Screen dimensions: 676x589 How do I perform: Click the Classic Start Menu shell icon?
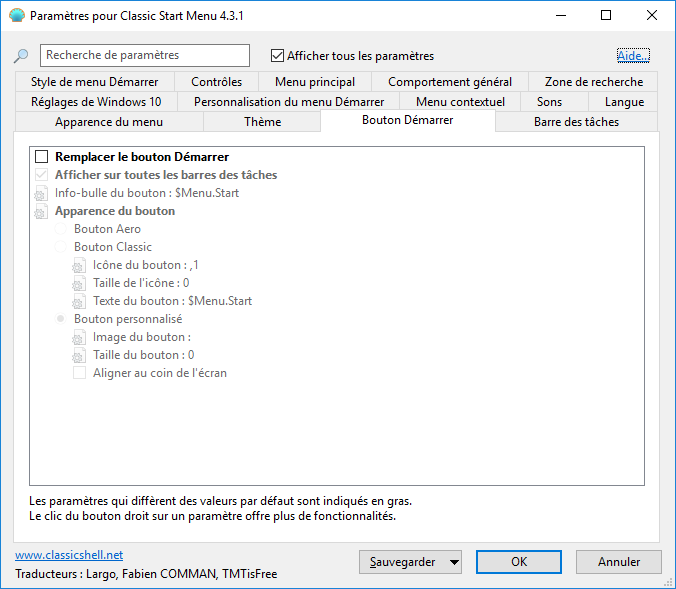pos(16,16)
